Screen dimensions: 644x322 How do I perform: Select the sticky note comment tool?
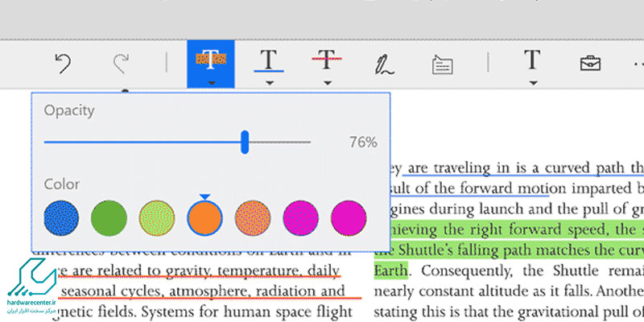(x=442, y=64)
